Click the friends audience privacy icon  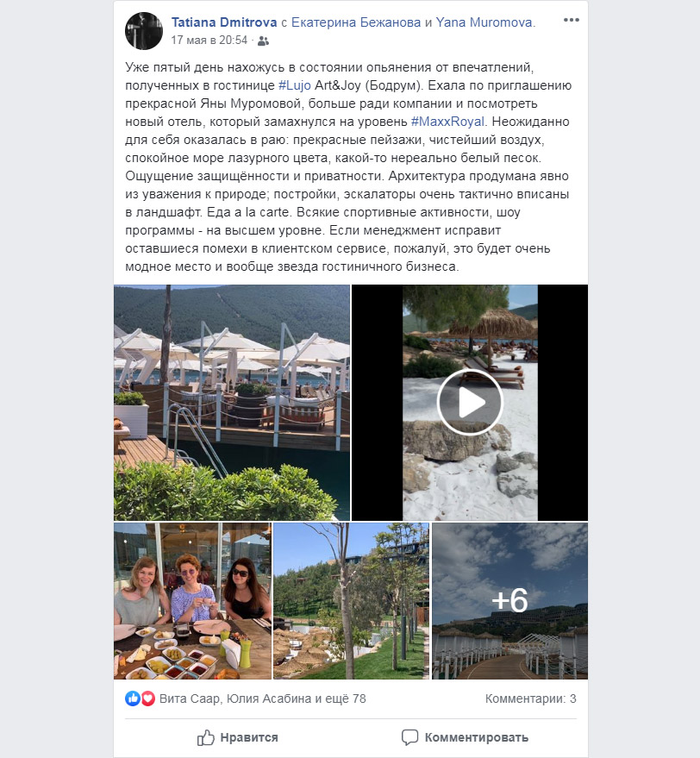263,41
